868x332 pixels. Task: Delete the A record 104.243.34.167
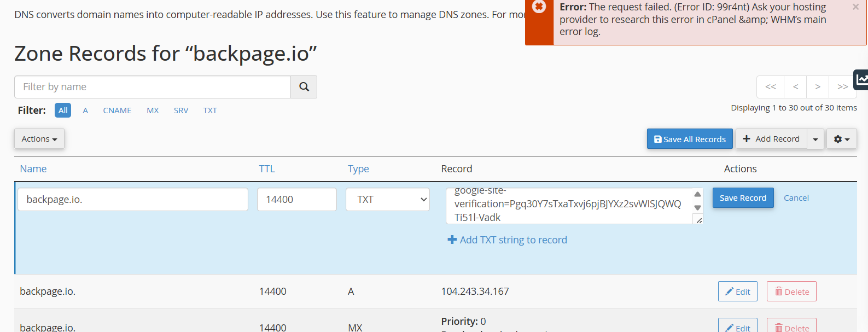pyautogui.click(x=791, y=292)
